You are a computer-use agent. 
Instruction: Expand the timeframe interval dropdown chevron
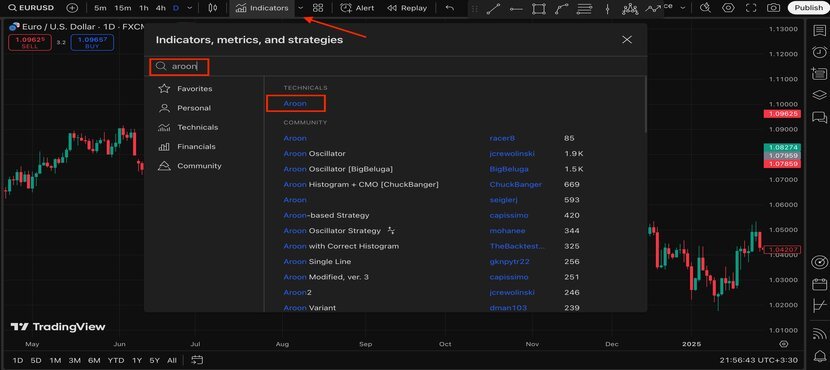click(190, 8)
